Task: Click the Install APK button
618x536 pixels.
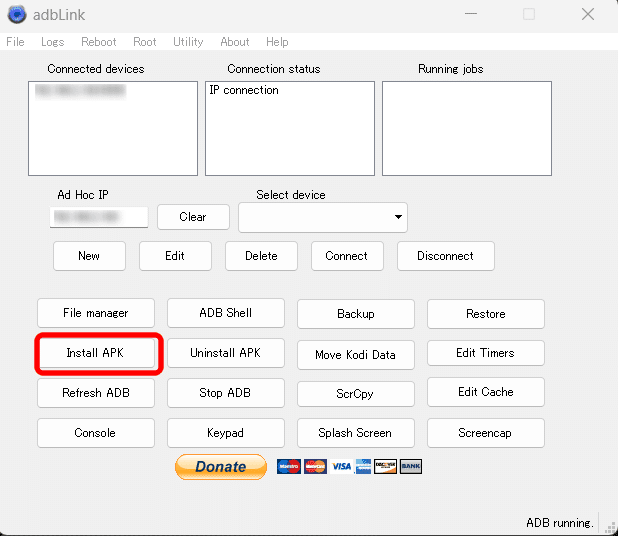Action: coord(96,353)
